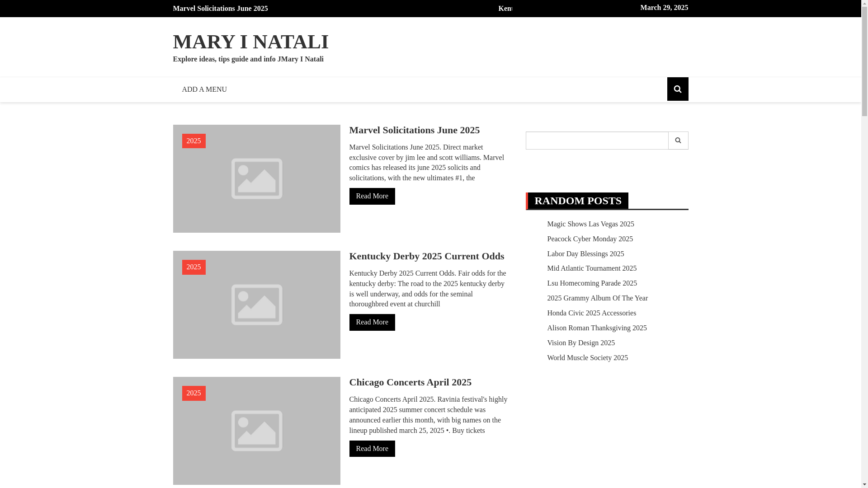Open Lsu Homecoming Parade 2025 link
The image size is (868, 488).
pos(592,283)
